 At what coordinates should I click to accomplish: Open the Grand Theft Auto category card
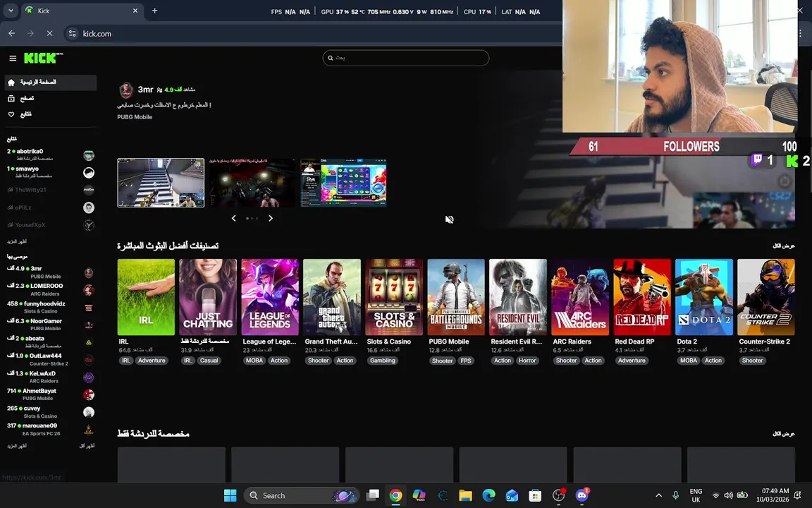[x=332, y=297]
